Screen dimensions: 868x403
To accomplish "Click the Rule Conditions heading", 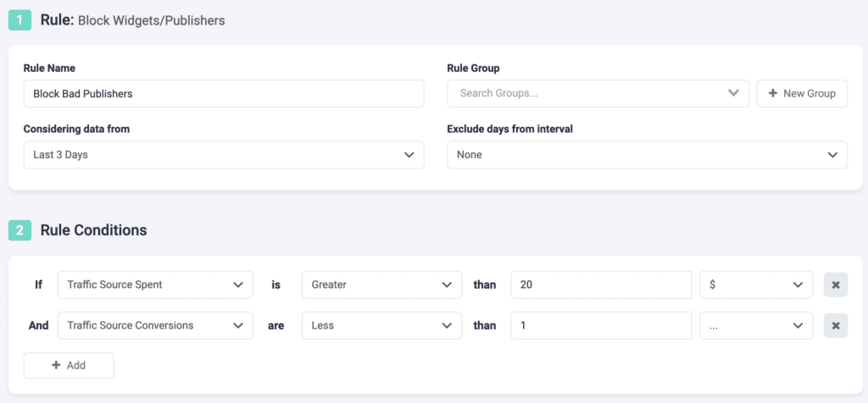I will [x=93, y=230].
